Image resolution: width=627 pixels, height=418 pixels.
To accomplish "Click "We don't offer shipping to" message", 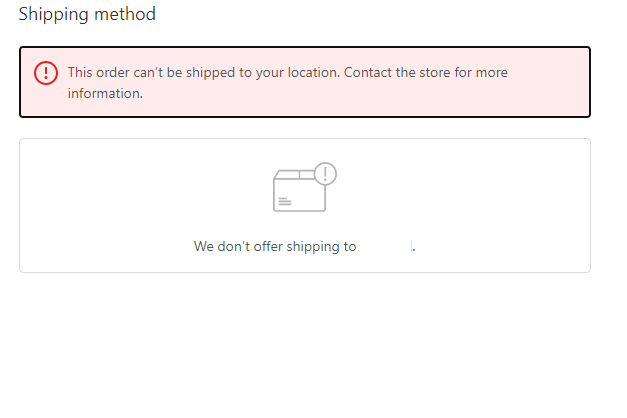I will tap(275, 246).
